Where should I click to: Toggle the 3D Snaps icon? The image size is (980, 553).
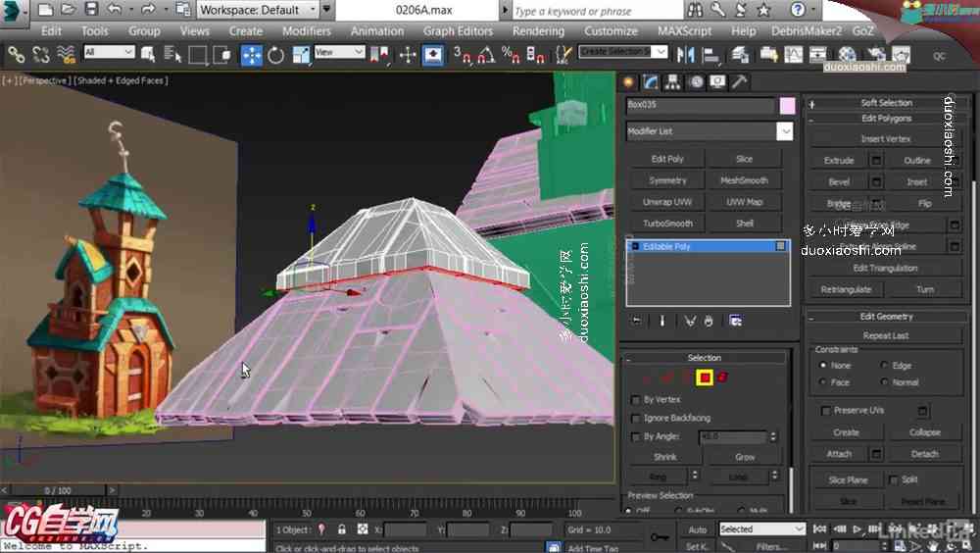462,55
